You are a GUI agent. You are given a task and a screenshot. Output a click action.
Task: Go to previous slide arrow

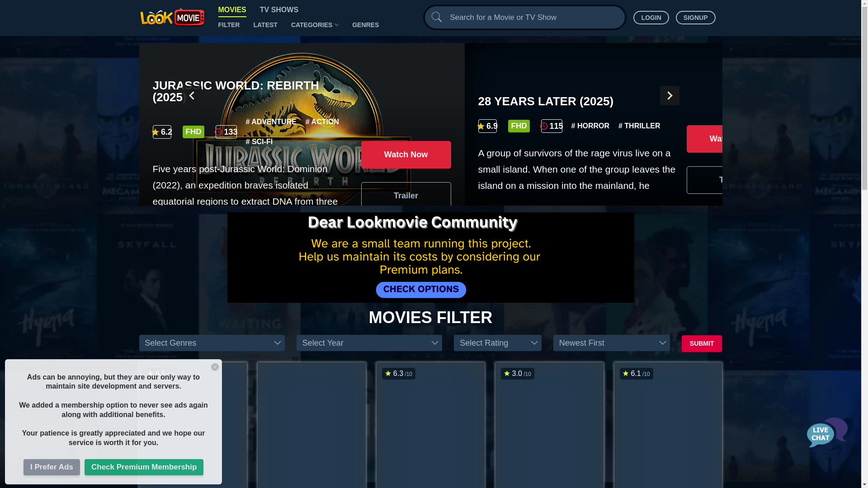[192, 96]
